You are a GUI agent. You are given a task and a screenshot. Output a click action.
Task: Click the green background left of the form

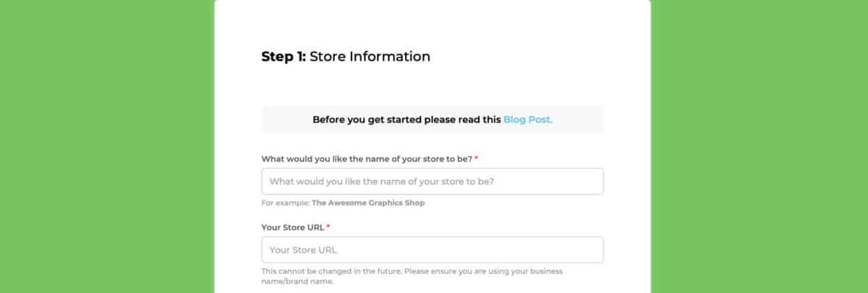107,145
